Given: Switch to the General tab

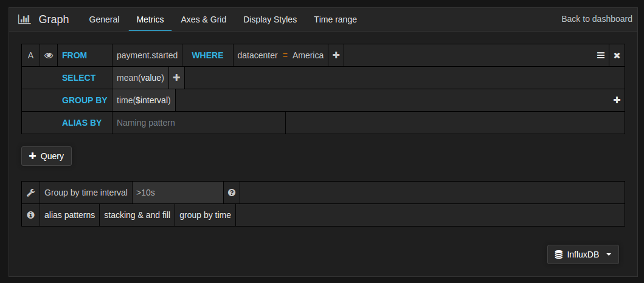Looking at the screenshot, I should click(104, 19).
